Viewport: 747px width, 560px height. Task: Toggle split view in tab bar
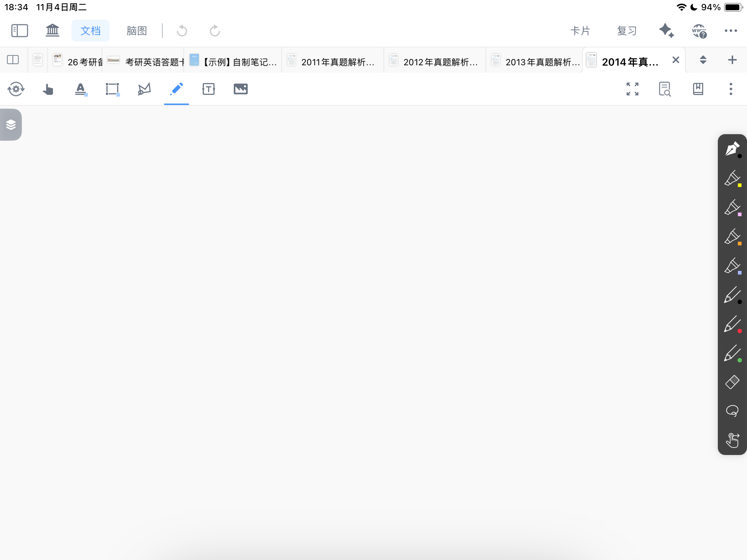coord(13,60)
